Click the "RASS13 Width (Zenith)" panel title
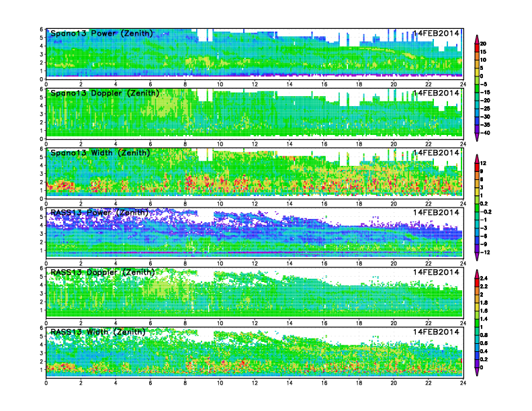The width and height of the screenshot is (532, 411). coord(97,332)
